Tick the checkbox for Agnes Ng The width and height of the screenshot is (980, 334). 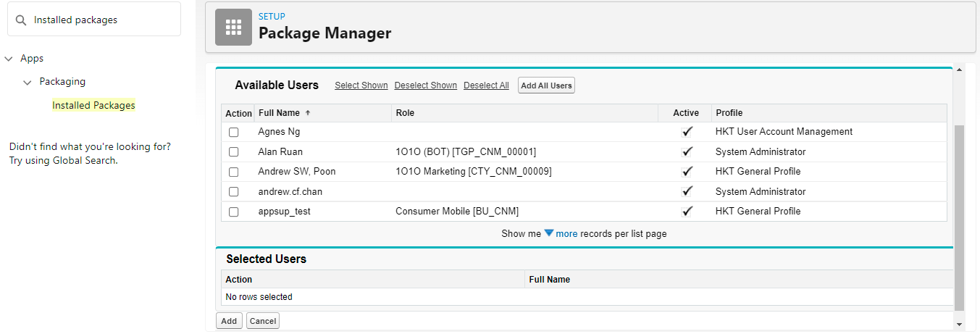point(233,133)
